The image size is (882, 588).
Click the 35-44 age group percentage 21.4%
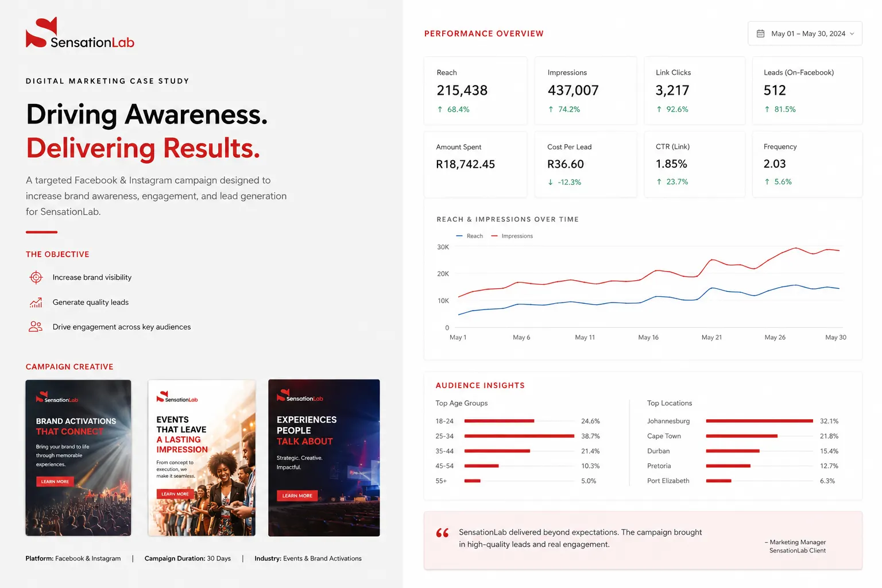point(590,451)
